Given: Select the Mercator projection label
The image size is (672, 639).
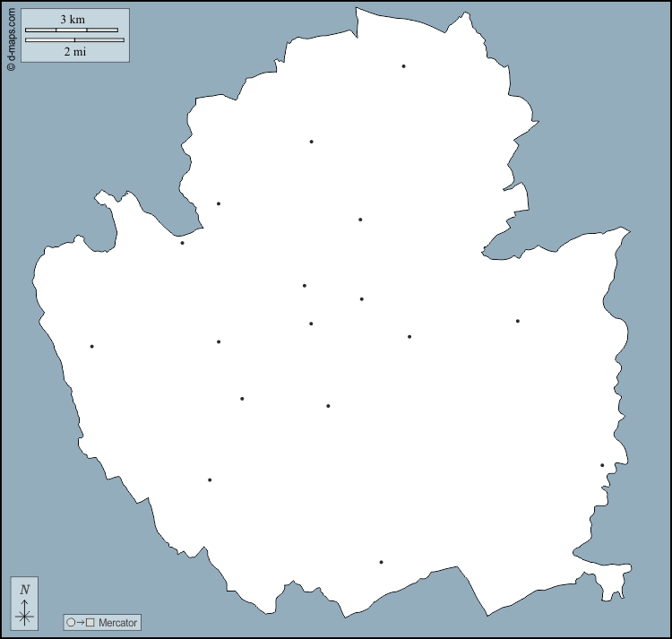Looking at the screenshot, I should (118, 622).
